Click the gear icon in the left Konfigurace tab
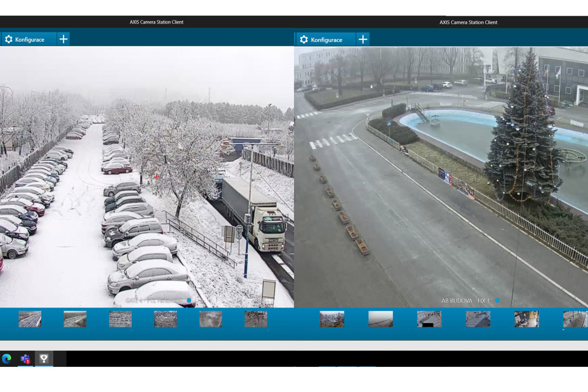 pos(9,39)
